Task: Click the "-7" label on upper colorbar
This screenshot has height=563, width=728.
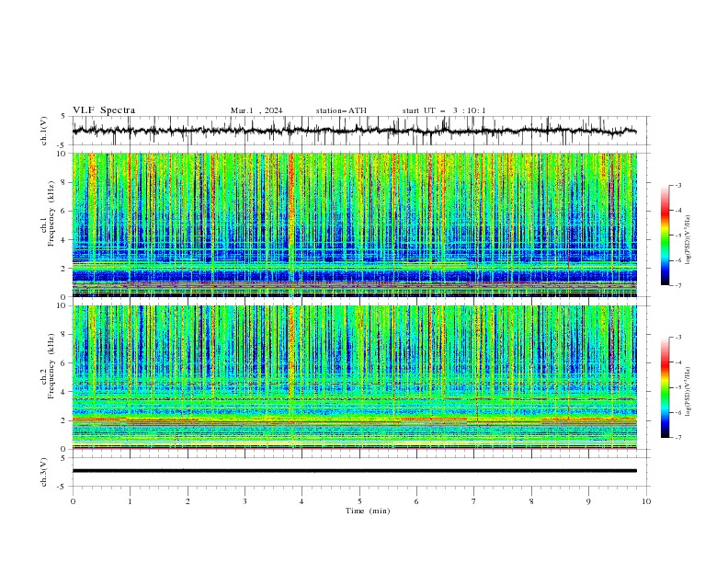Action: click(x=678, y=285)
